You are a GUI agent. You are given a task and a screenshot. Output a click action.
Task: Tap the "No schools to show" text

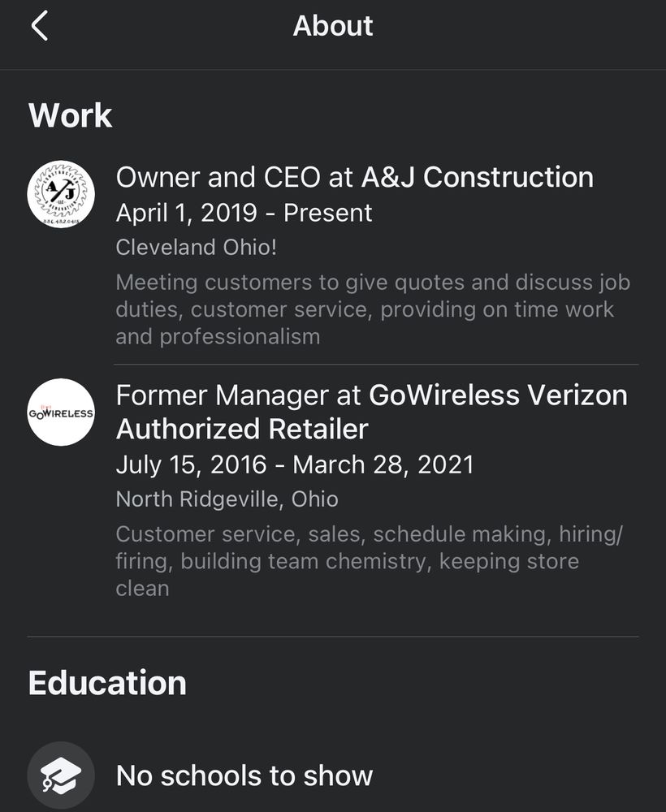[244, 775]
